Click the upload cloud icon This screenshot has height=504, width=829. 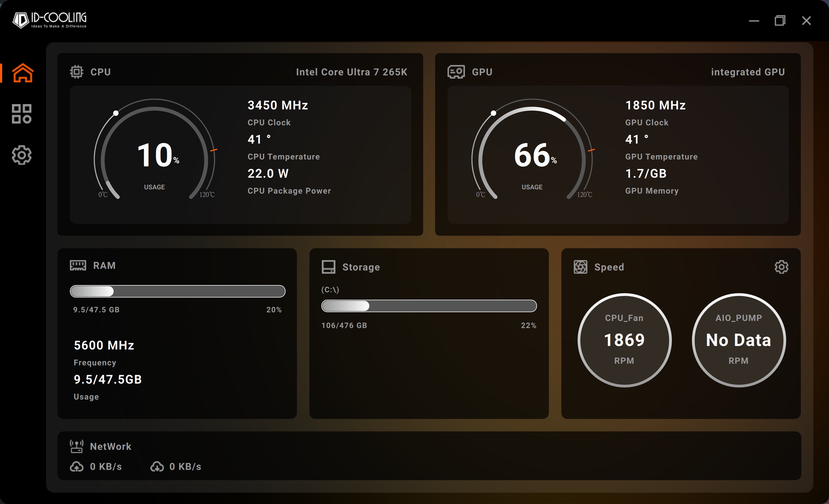click(76, 466)
